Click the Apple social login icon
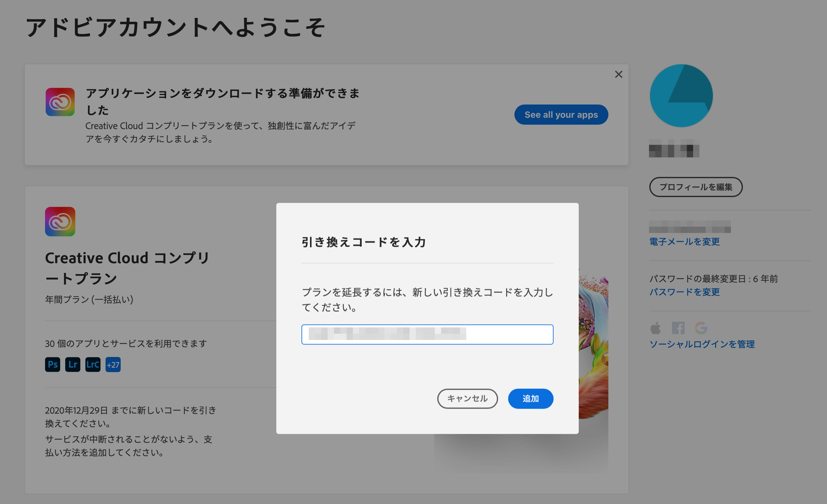827x504 pixels. 656,328
